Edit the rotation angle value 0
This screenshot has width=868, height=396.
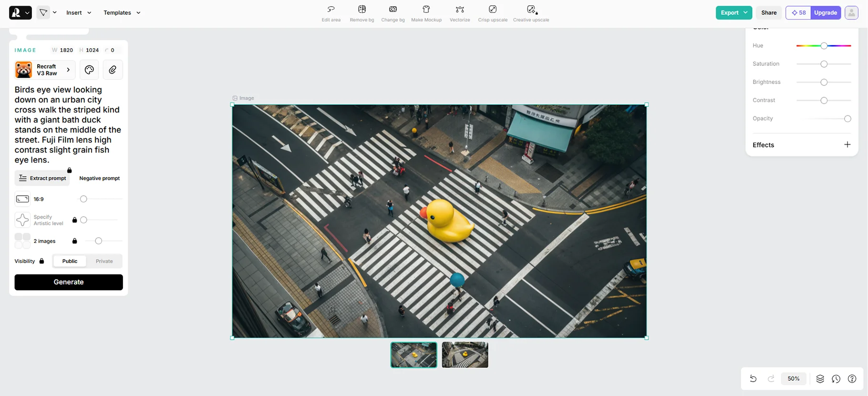coord(113,50)
